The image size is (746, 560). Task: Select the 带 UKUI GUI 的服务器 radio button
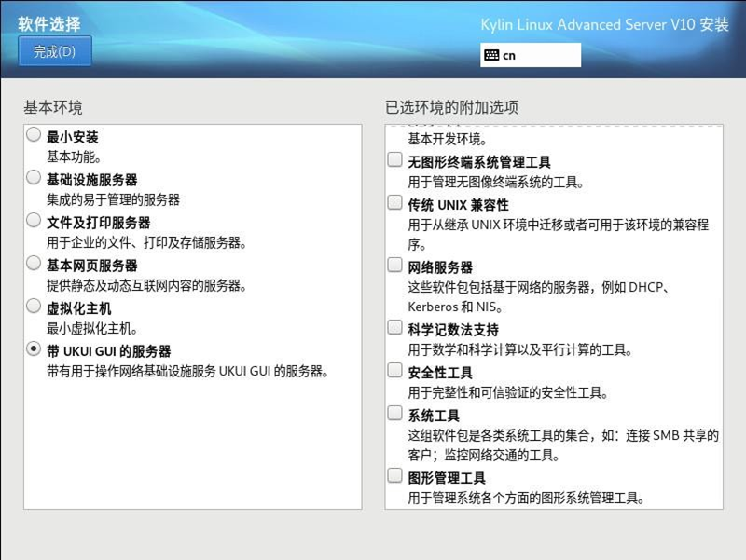pos(34,348)
